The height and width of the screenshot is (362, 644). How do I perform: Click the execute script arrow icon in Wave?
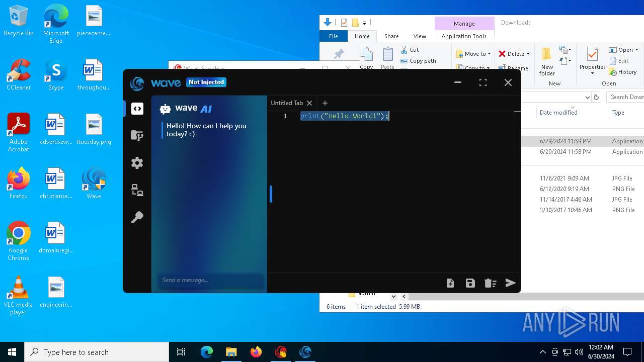510,283
